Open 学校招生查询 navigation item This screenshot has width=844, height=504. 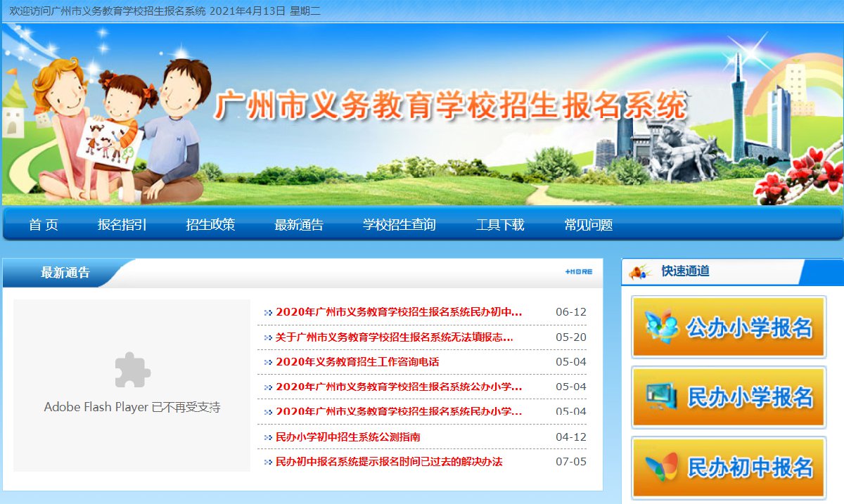pos(399,225)
